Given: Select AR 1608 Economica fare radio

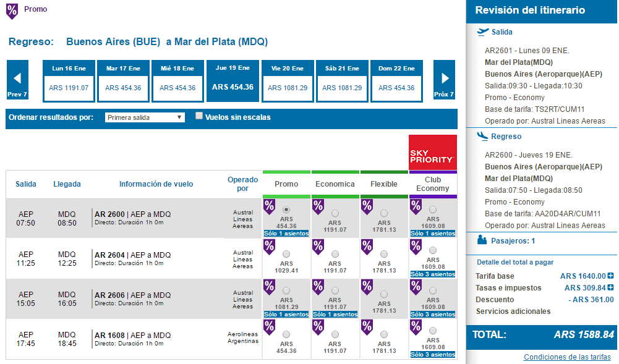Looking at the screenshot, I should point(335,334).
